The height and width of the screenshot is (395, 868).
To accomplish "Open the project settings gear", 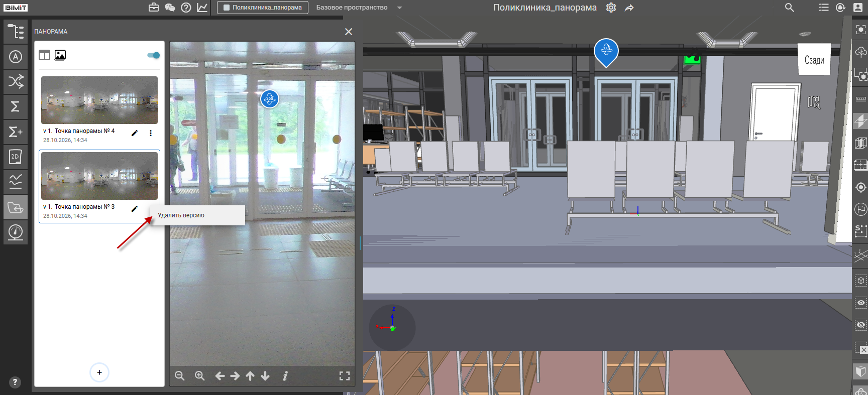I will point(611,8).
